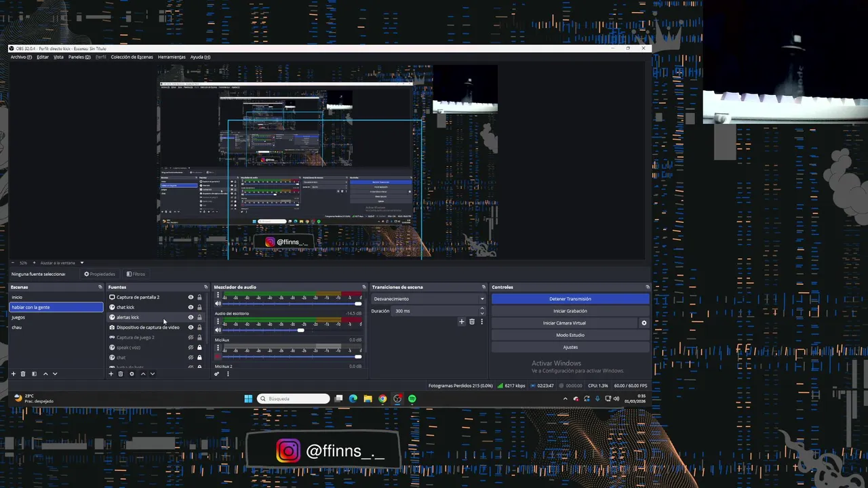Move scene up in Escenas list

(45, 373)
